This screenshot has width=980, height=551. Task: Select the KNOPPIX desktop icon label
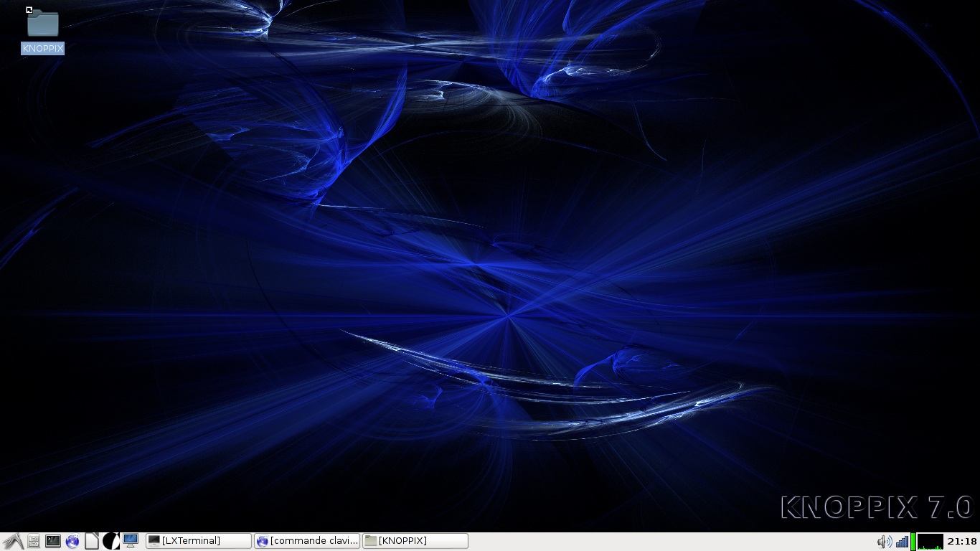(x=43, y=49)
